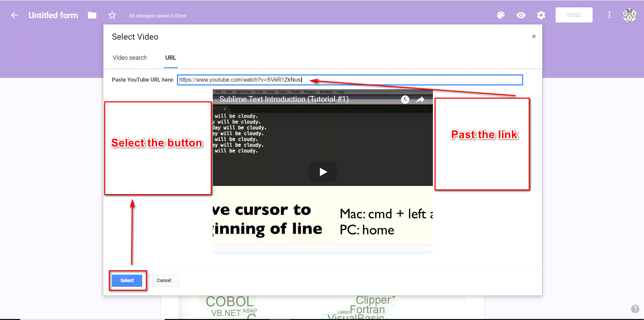Open form settings gear icon
The image size is (644, 320).
pos(541,15)
